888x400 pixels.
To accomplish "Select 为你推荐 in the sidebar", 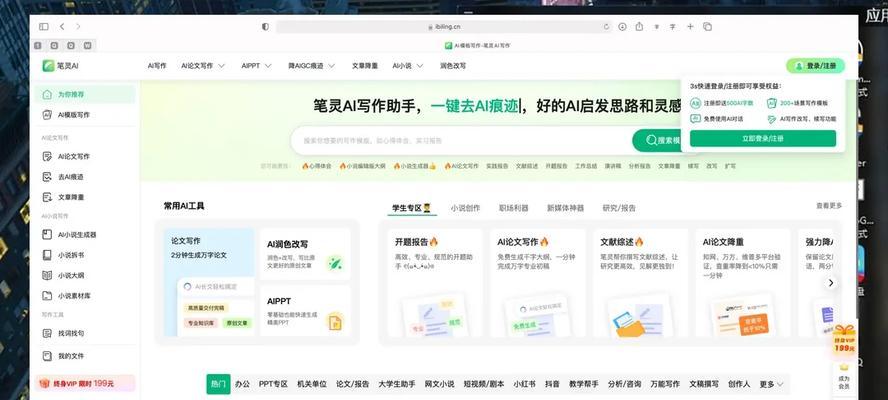I will click(85, 95).
